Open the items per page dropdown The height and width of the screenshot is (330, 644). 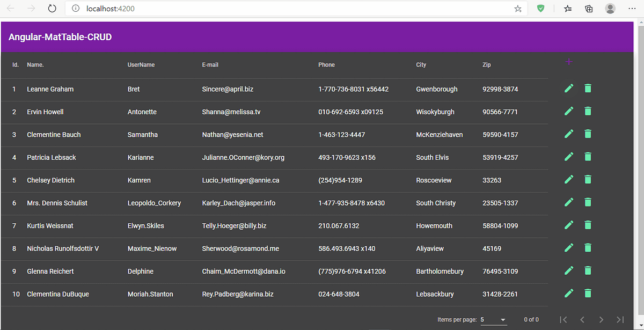click(494, 319)
